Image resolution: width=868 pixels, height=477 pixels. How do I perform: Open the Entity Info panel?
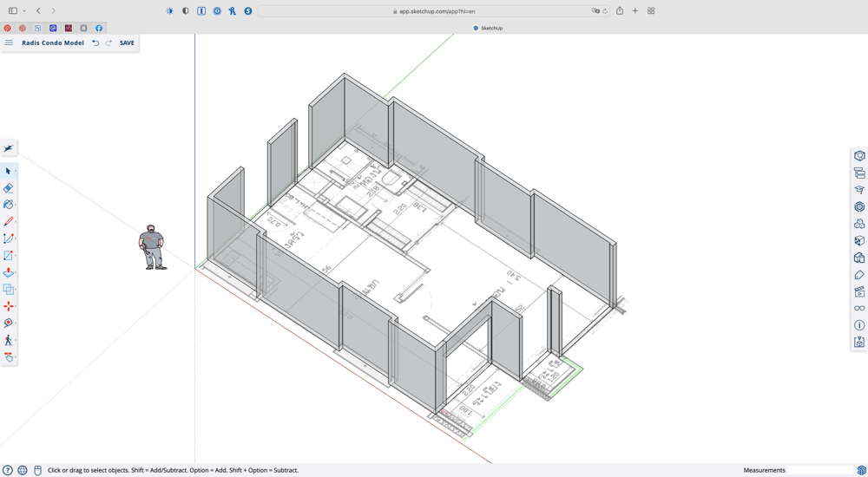859,156
